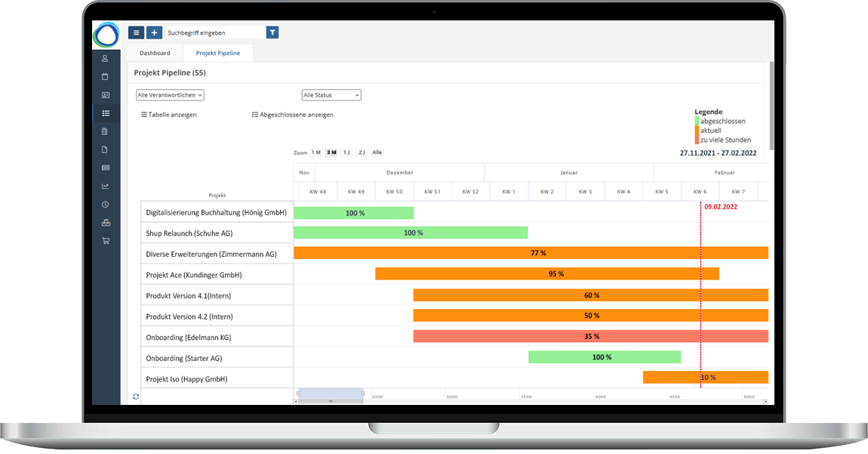Set zoom to Alle
This screenshot has width=868, height=454.
coord(377,153)
